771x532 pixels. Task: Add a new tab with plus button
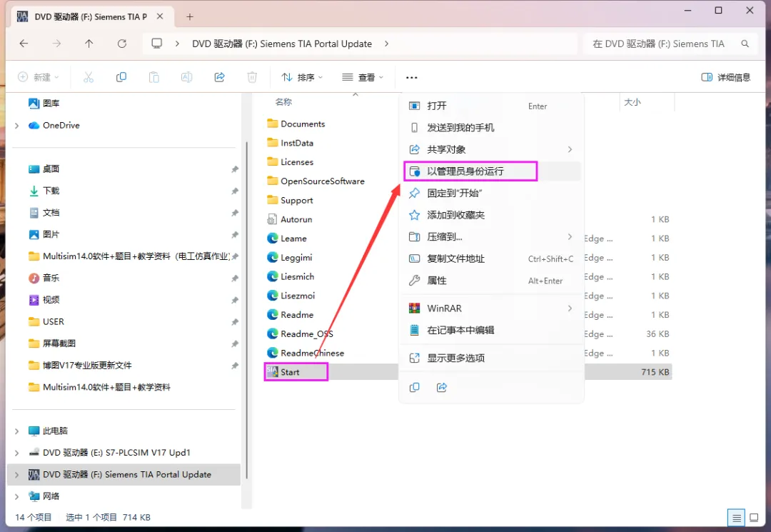tap(190, 16)
